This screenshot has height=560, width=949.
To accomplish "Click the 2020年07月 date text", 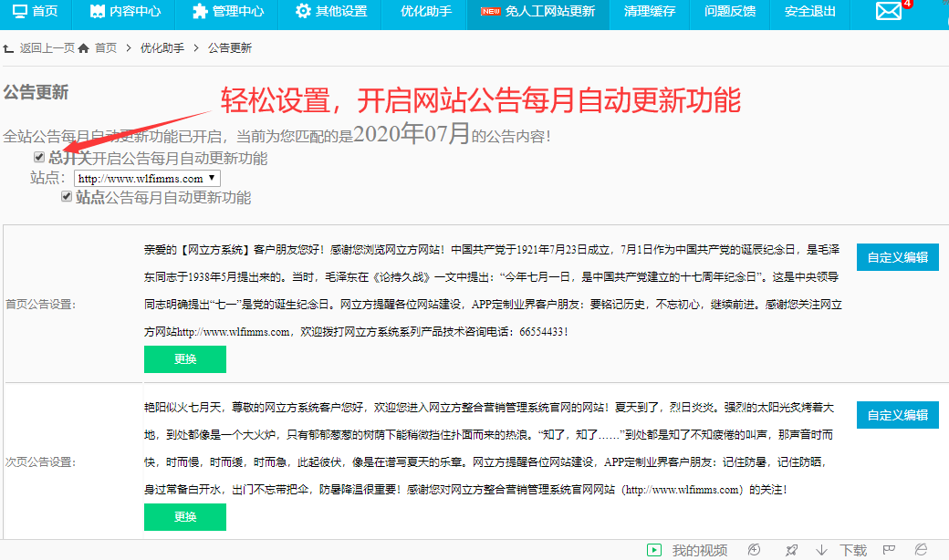I will [412, 134].
